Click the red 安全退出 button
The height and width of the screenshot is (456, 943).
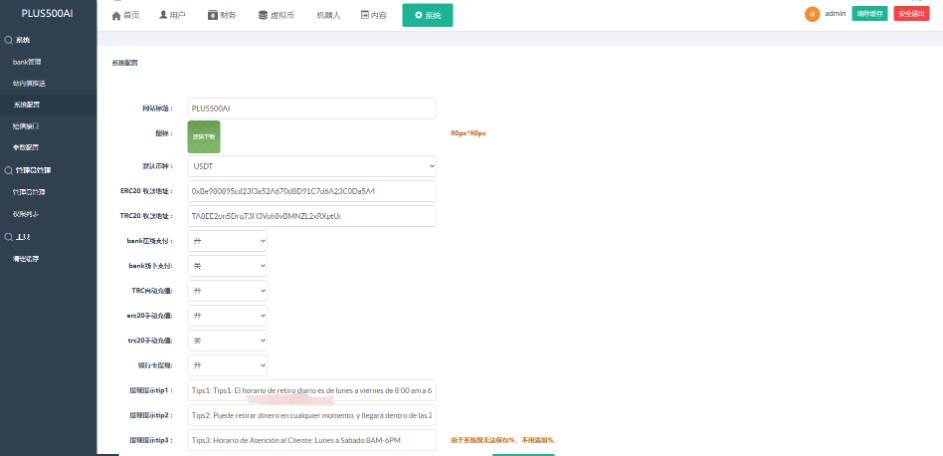[x=911, y=14]
